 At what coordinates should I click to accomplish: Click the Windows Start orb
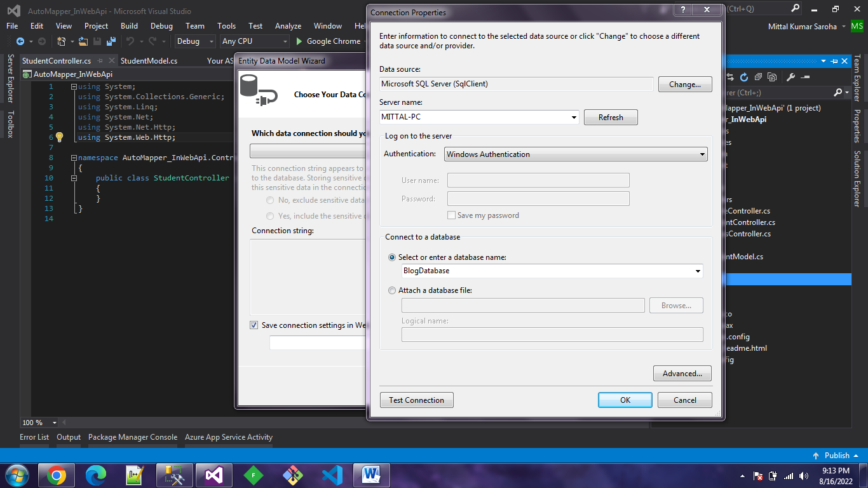tap(17, 475)
